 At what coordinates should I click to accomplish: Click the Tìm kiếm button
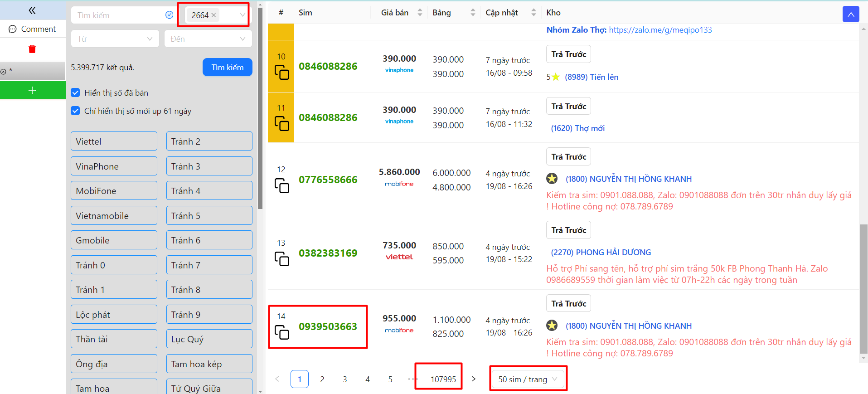[228, 67]
